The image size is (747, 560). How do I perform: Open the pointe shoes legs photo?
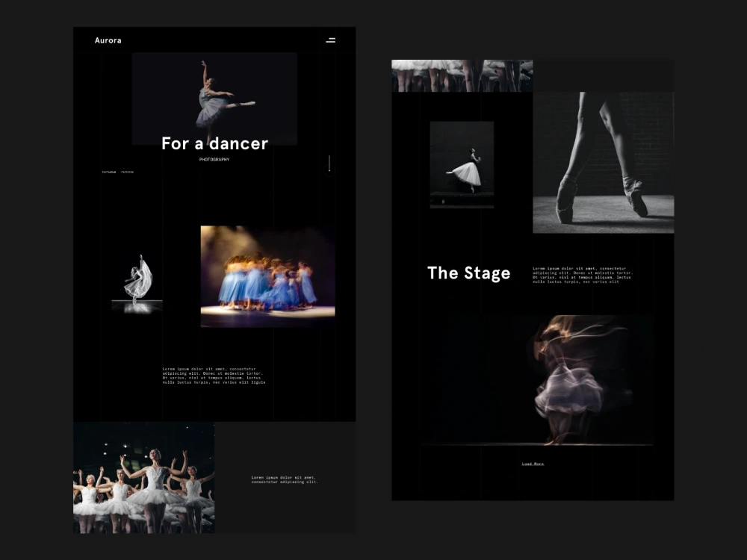pyautogui.click(x=603, y=162)
